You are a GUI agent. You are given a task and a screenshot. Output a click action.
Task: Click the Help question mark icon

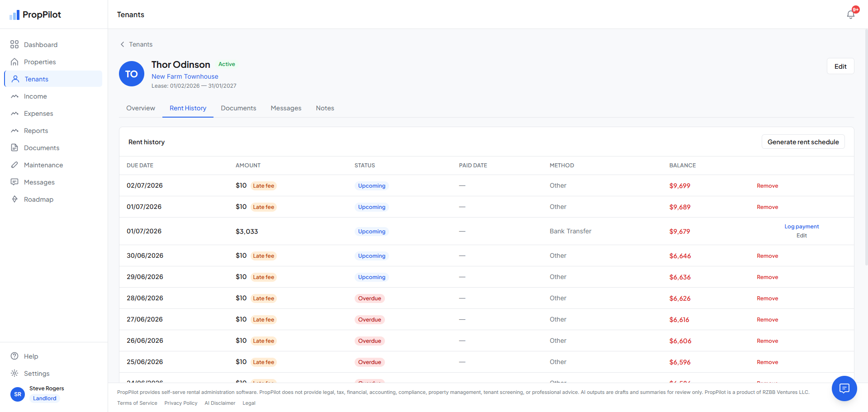[x=14, y=356]
